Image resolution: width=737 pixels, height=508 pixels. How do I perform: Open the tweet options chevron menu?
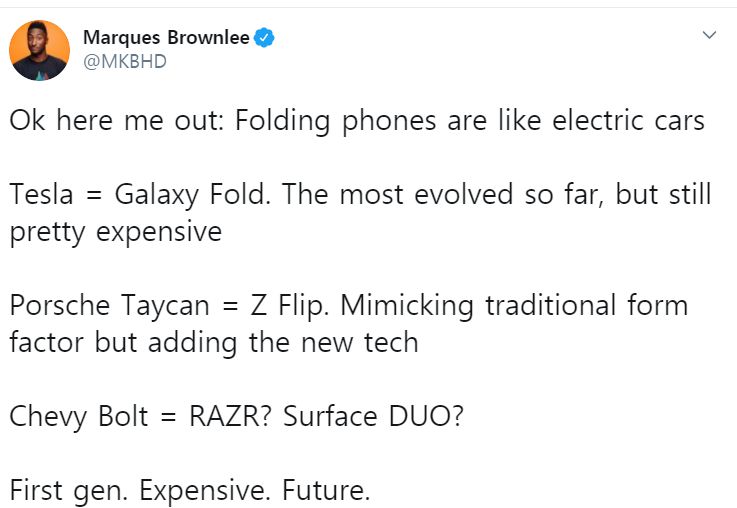(x=710, y=36)
